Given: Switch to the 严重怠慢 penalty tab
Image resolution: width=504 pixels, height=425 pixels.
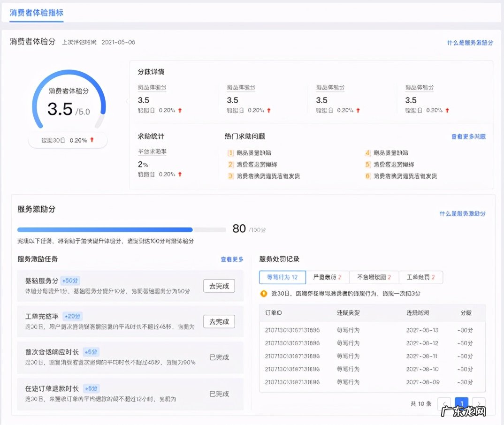Looking at the screenshot, I should click(x=327, y=277).
